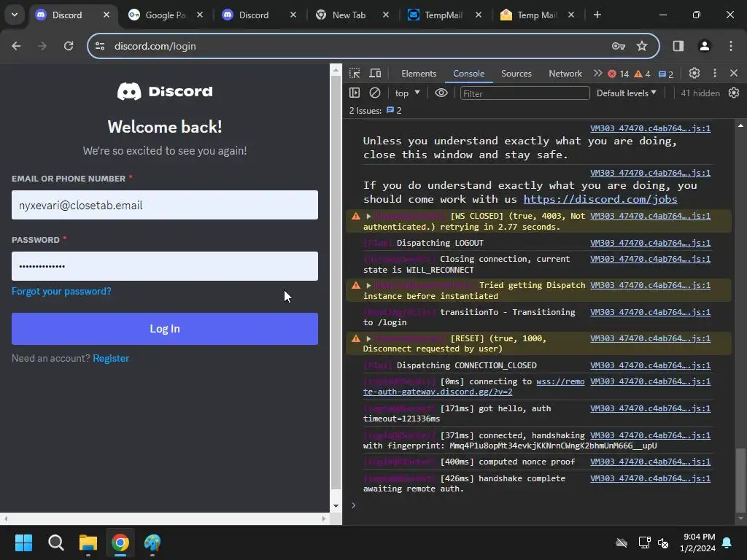Open saved password key icon in address bar

619,46
